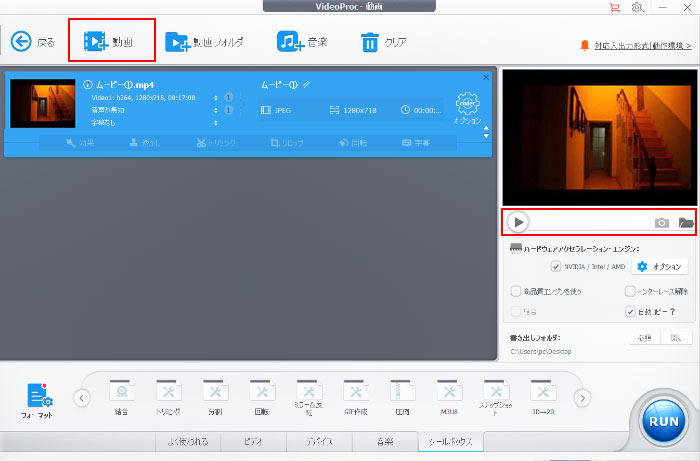
Task: Toggle the 結合 merge checkbox
Action: (x=516, y=311)
